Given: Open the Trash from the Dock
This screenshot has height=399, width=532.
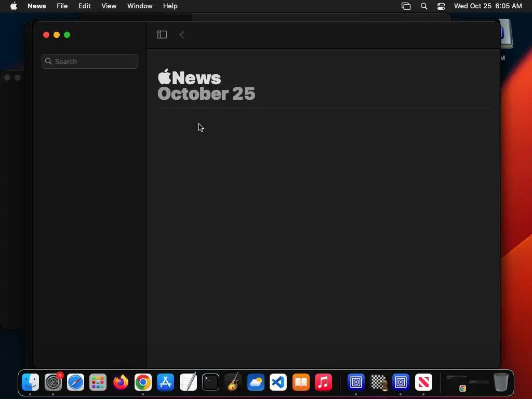Looking at the screenshot, I should tap(501, 382).
